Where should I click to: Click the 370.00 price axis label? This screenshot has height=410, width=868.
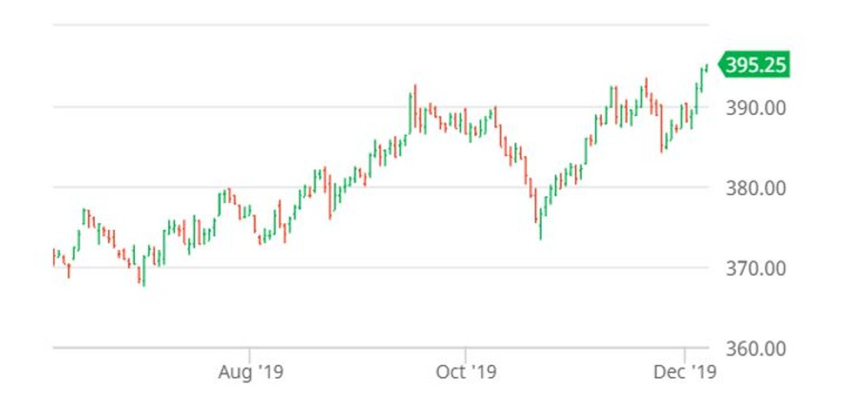tap(755, 269)
